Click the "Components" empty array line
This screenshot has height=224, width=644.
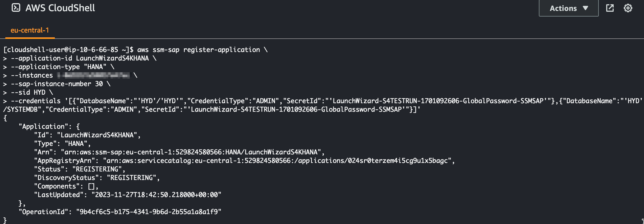pyautogui.click(x=66, y=186)
